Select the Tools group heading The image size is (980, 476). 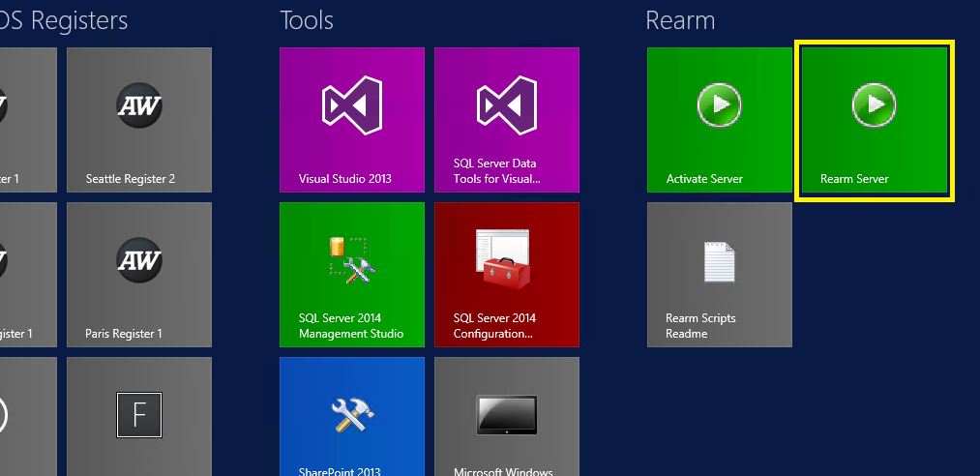[x=307, y=20]
